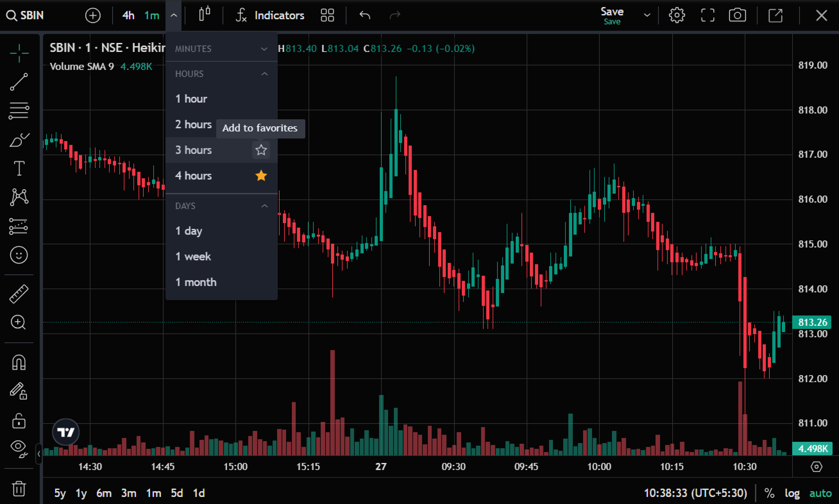
Task: Remove drawings with the trash icon
Action: click(19, 488)
